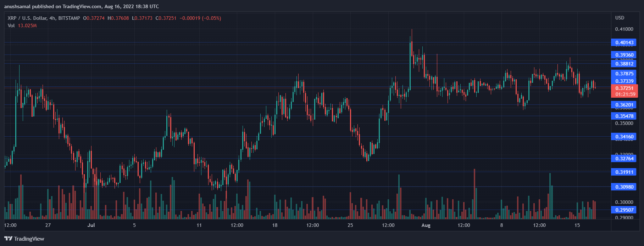
Task: Click the TradingView logo icon
Action: pyautogui.click(x=8, y=239)
